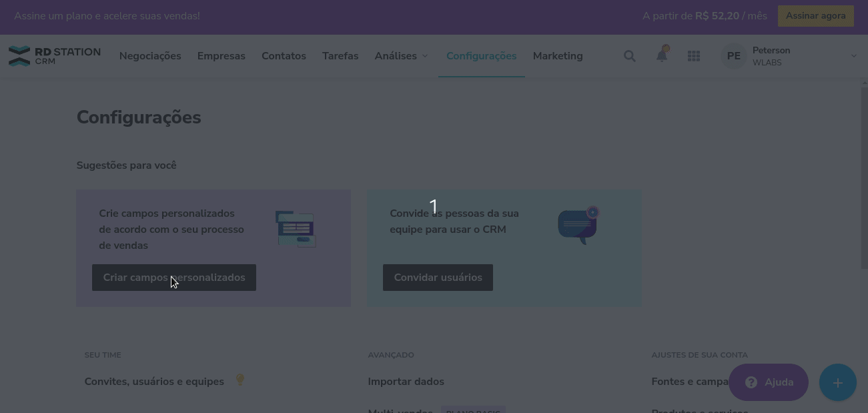Switch to the Contatos section
This screenshot has width=868, height=413.
tap(284, 56)
